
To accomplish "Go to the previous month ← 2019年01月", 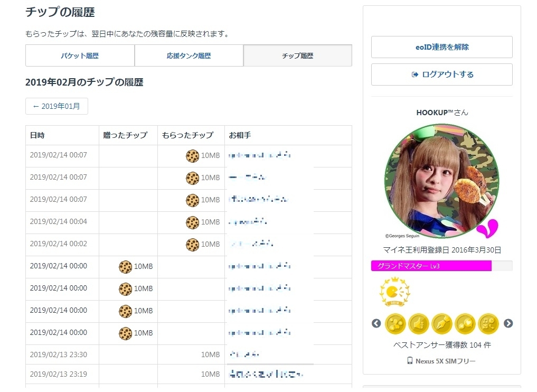I will click(56, 106).
